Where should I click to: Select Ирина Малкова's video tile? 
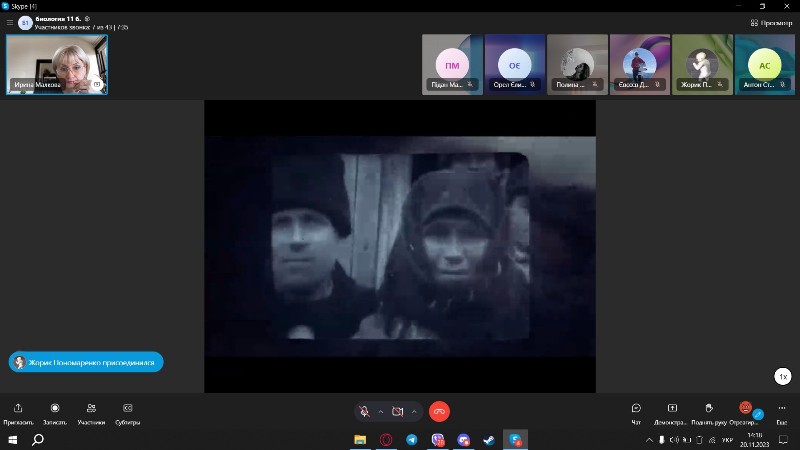[x=57, y=64]
